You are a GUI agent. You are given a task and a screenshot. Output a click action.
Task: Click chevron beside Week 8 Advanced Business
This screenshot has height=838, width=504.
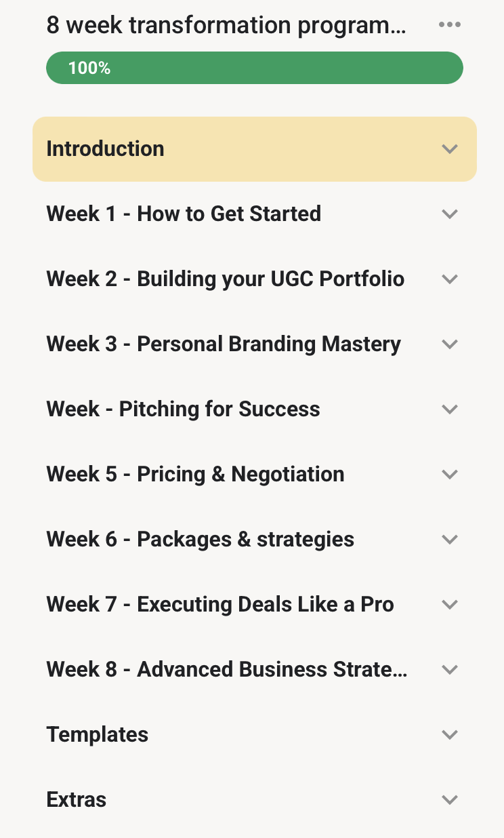tap(450, 670)
